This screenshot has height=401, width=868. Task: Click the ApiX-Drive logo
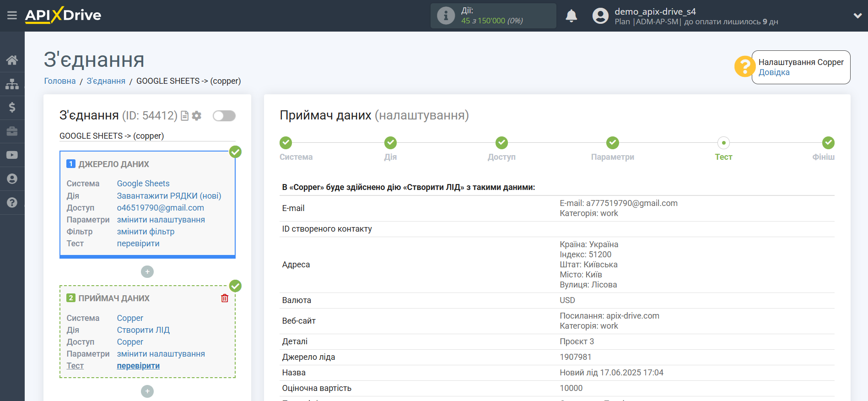pos(63,15)
